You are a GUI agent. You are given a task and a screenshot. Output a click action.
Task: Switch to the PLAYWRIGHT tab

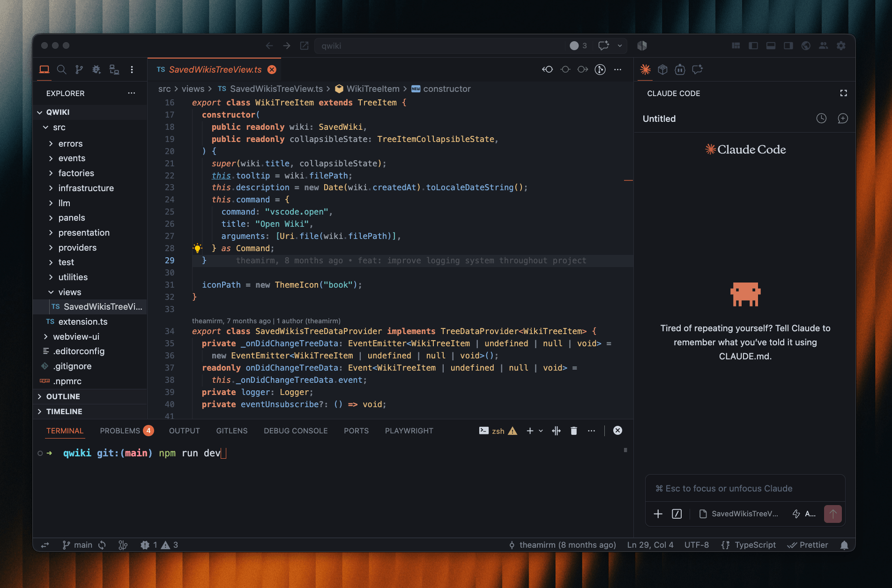(409, 431)
